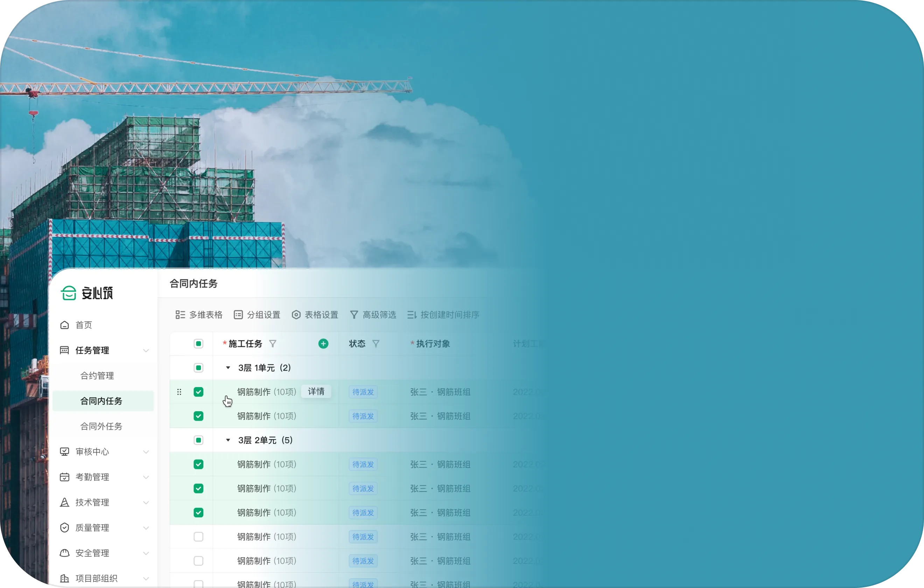Screen dimensions: 924x588
Task: Check the first unchecked 钢筋制作 row checkbox
Action: coord(198,537)
